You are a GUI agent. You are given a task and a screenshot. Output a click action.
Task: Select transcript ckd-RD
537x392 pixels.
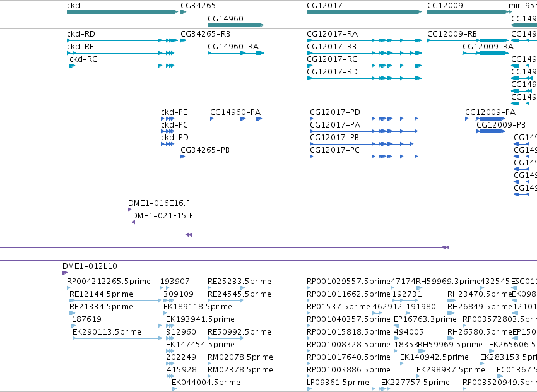pos(122,40)
